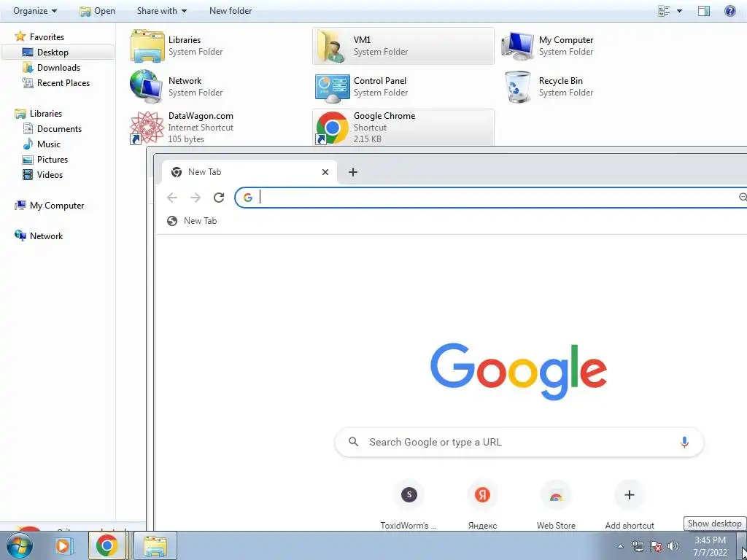Select the DataWagon.com internet shortcut icon
Image resolution: width=747 pixels, height=560 pixels.
coord(147,128)
